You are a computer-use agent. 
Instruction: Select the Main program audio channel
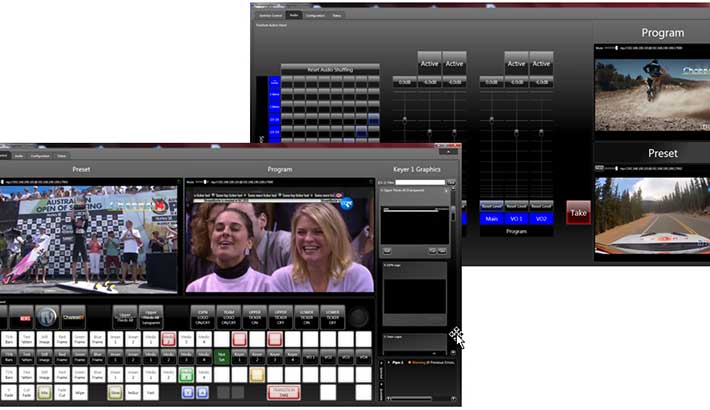pos(489,218)
